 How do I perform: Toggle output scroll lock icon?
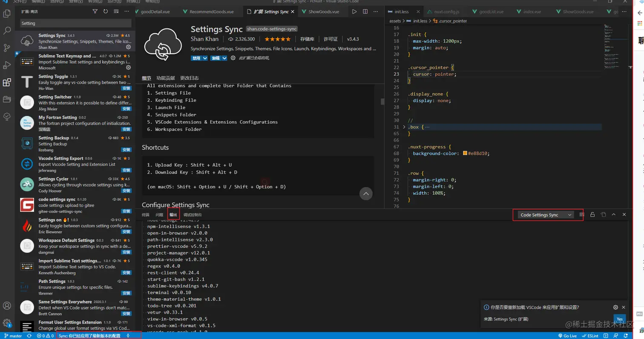(592, 215)
